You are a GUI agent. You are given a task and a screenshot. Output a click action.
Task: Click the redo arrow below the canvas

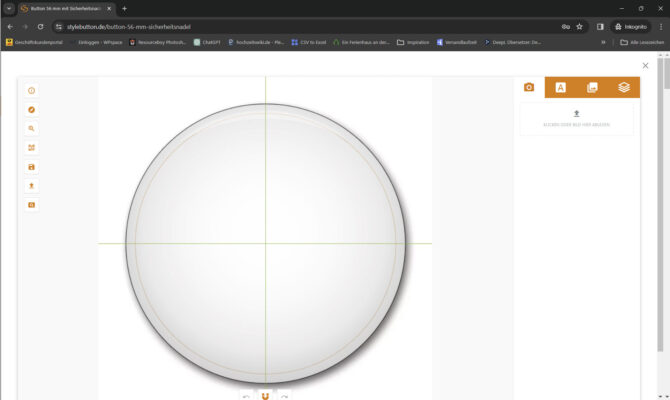284,396
